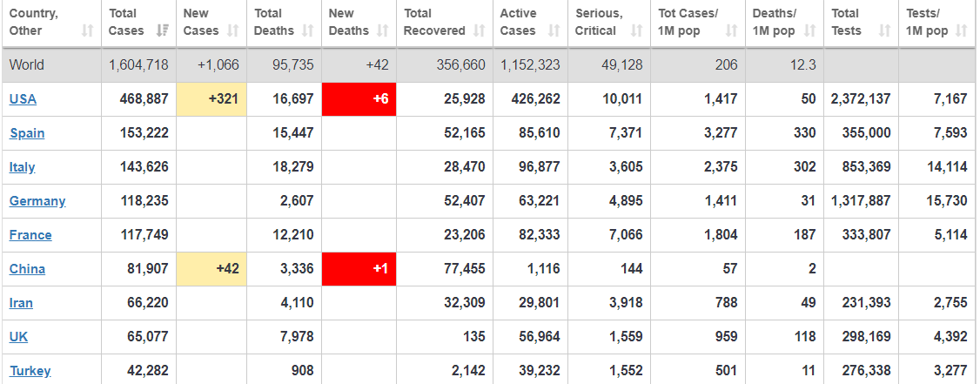Click Serious, Critical sort icon
Image resolution: width=980 pixels, height=384 pixels.
coord(636,31)
